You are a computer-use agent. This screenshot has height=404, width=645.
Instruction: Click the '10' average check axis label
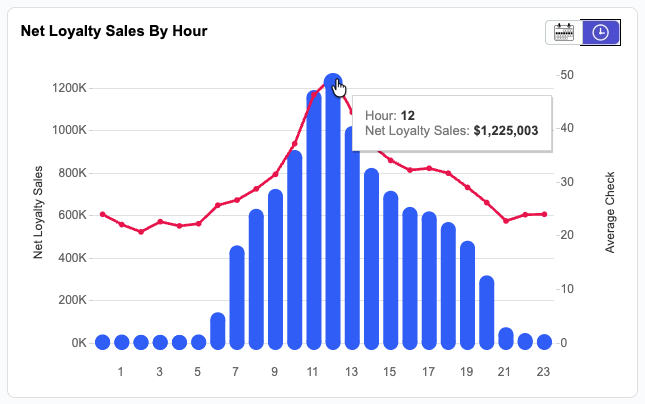pos(567,289)
